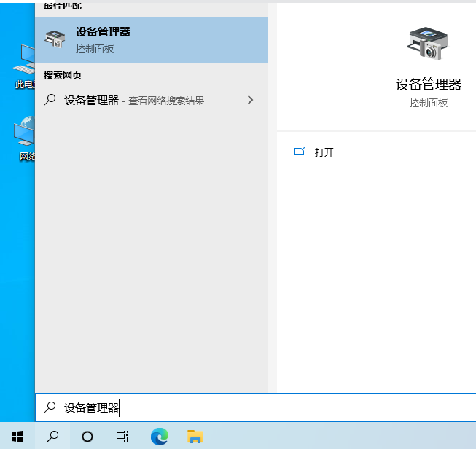
Task: Select the 设备管理器 best match result
Action: (152, 40)
